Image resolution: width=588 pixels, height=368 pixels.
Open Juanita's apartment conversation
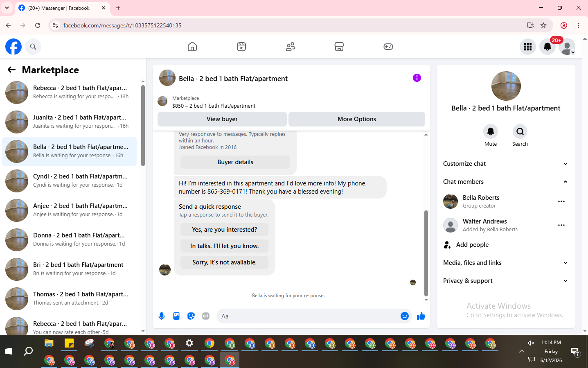(70, 122)
